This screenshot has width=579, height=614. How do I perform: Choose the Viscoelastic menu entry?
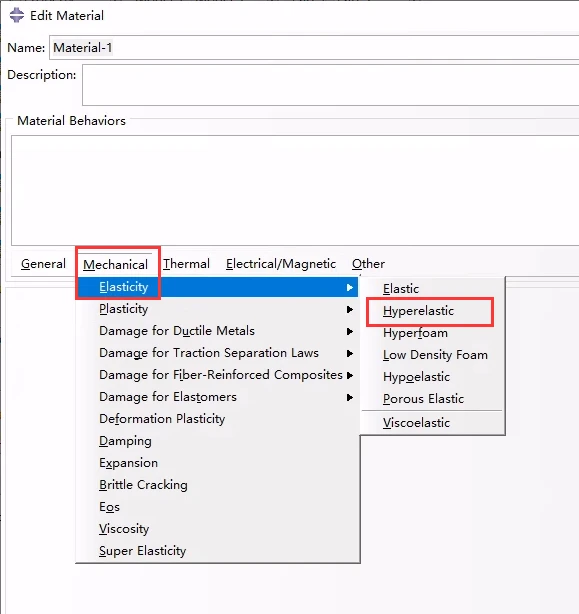point(416,423)
